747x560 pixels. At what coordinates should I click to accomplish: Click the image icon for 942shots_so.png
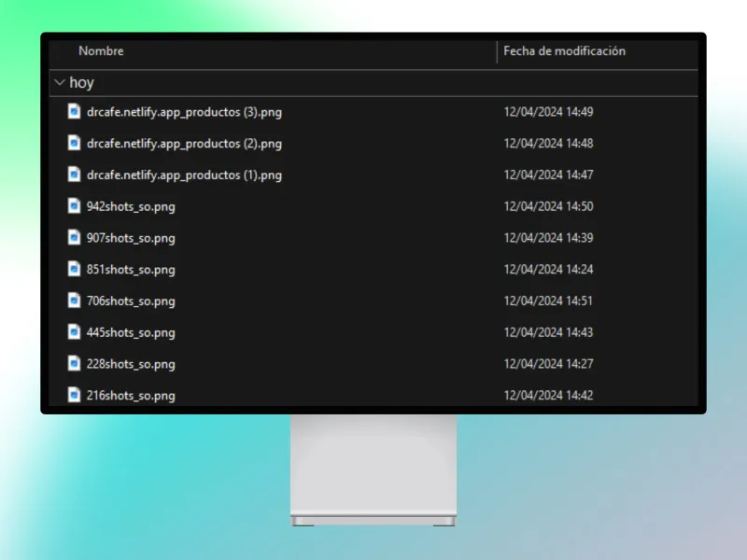[75, 206]
